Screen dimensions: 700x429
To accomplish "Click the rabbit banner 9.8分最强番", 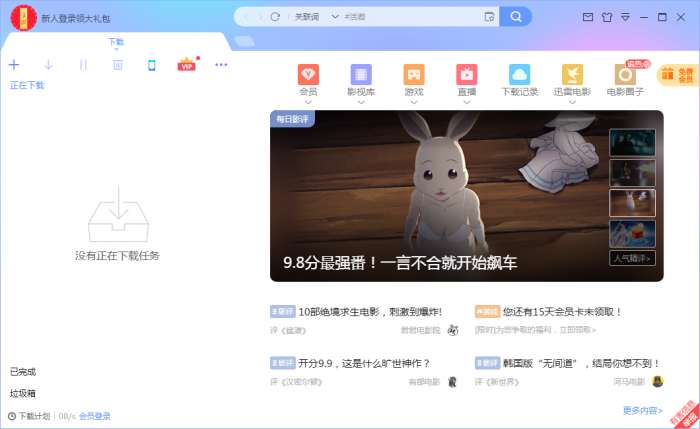I will [467, 196].
